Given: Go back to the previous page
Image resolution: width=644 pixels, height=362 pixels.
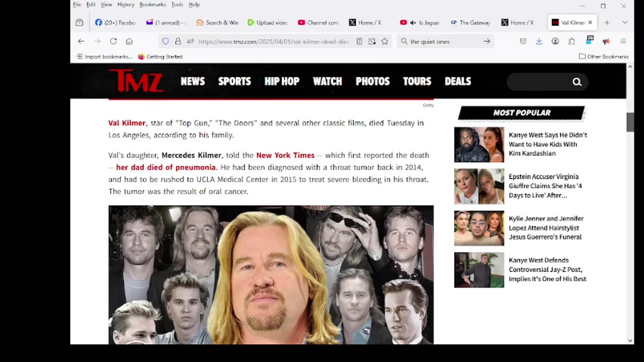Looking at the screenshot, I should click(x=81, y=41).
